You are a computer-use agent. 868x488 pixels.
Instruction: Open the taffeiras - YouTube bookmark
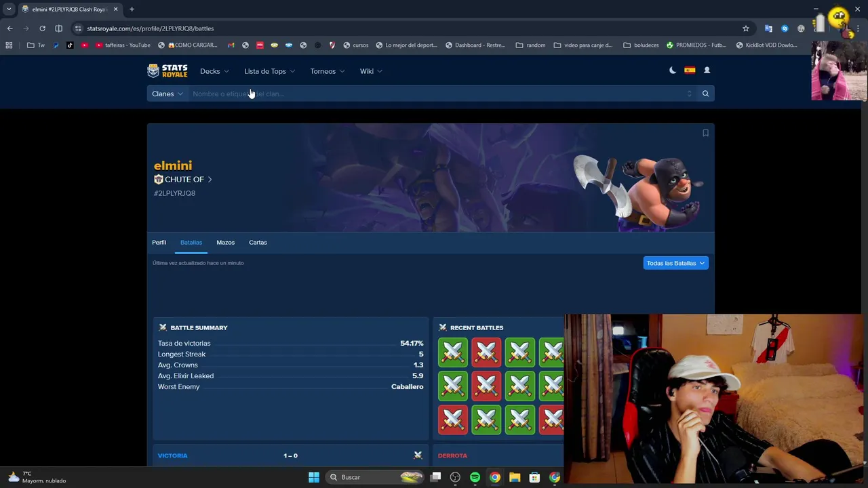(x=123, y=45)
